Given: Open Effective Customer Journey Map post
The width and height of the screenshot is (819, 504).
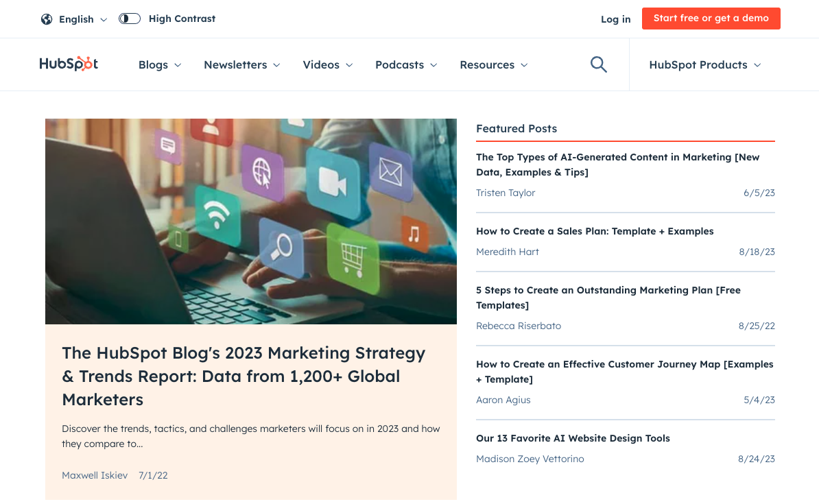Looking at the screenshot, I should (x=624, y=372).
